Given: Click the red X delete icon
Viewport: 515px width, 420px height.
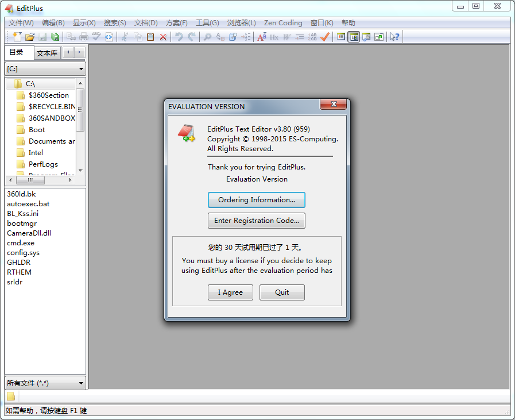Looking at the screenshot, I should [x=163, y=37].
